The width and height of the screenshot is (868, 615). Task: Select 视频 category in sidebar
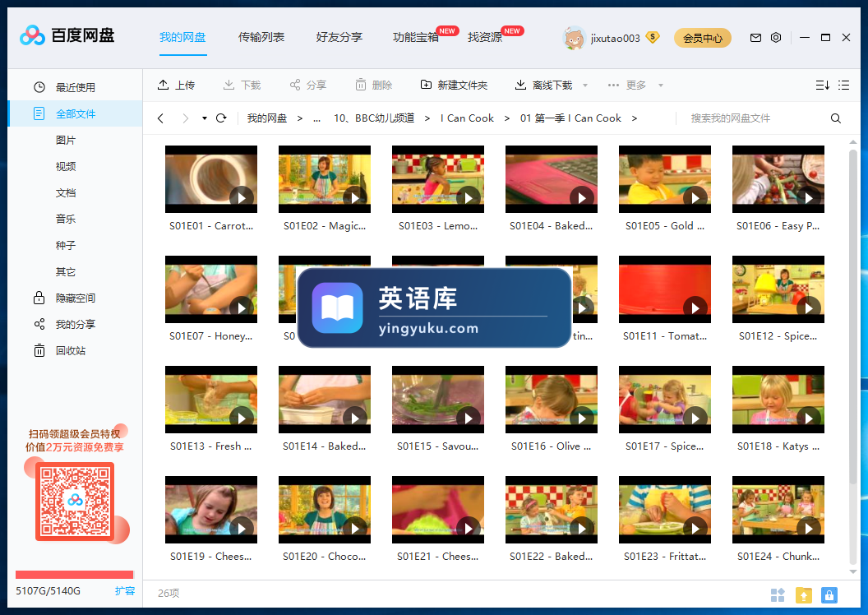pyautogui.click(x=65, y=166)
